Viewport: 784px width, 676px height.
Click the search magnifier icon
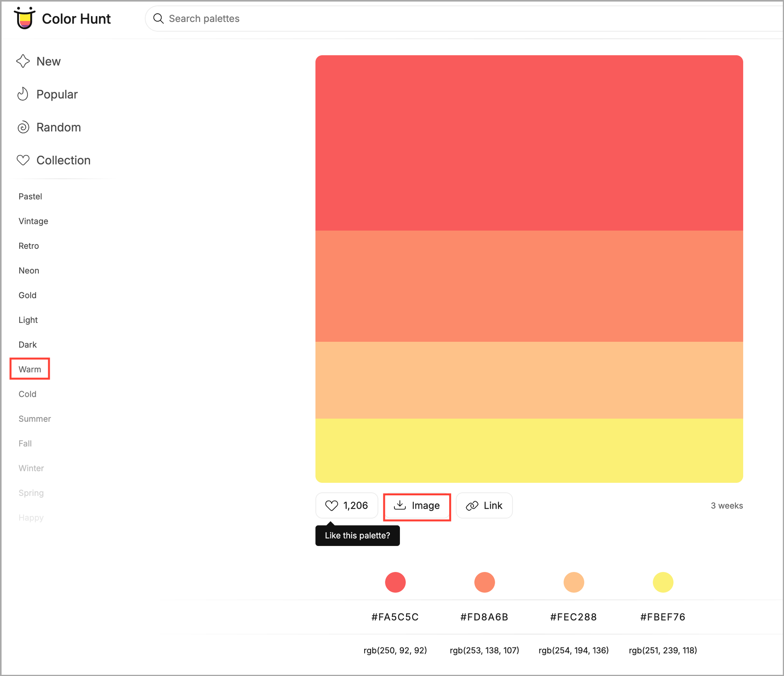coord(158,18)
